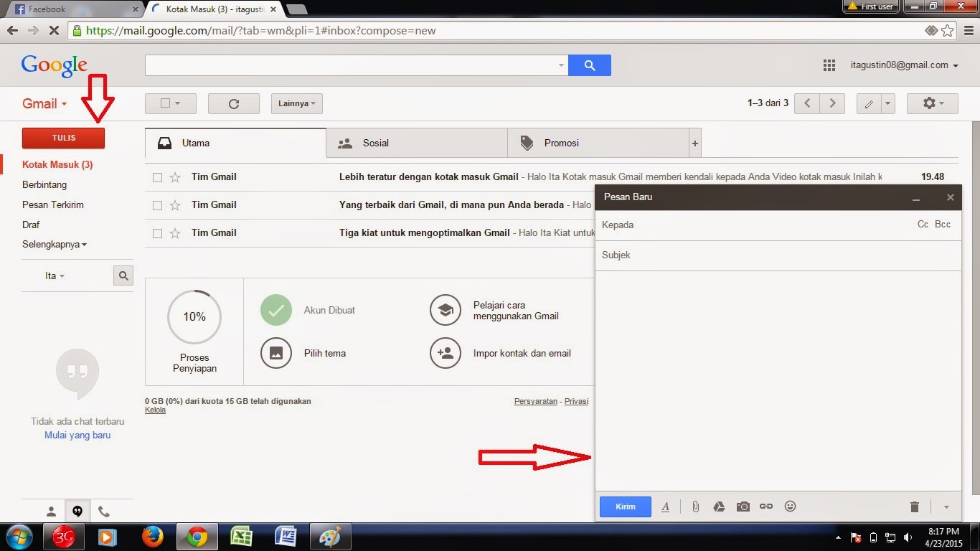The image size is (980, 551).
Task: Open the Google apps grid
Action: pyautogui.click(x=829, y=65)
